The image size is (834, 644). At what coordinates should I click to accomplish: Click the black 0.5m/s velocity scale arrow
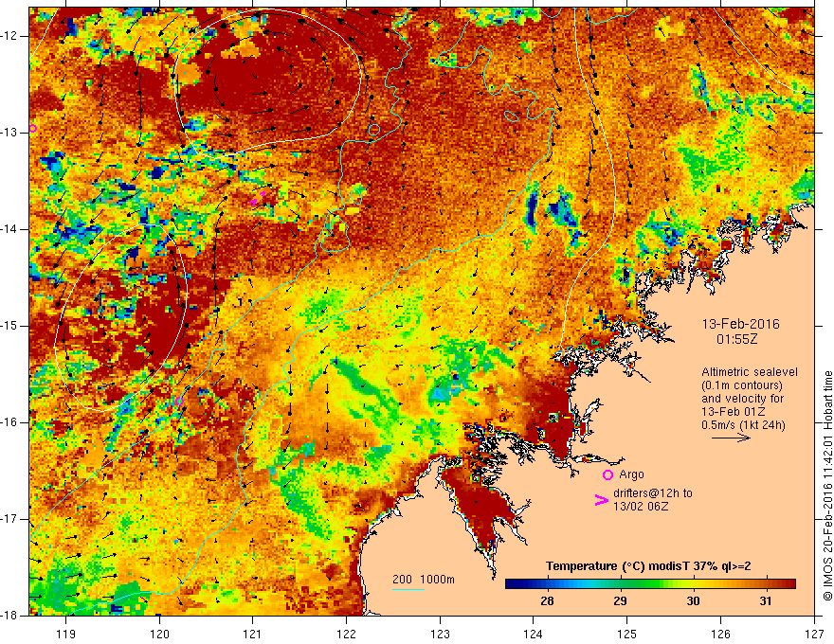tap(731, 438)
